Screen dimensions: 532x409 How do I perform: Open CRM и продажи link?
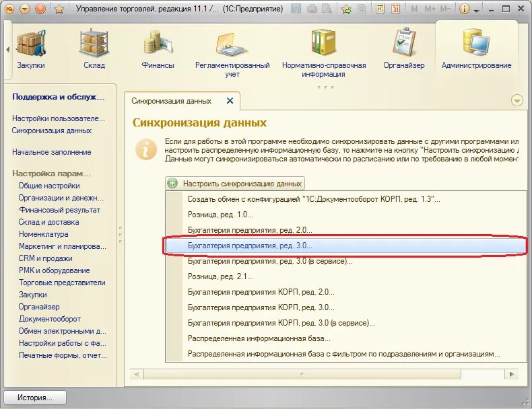pyautogui.click(x=46, y=258)
